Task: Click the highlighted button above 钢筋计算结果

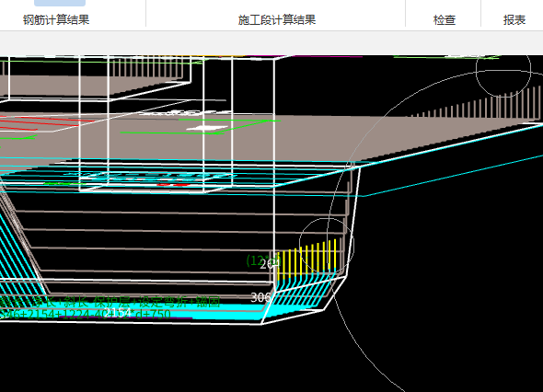Action: pyautogui.click(x=60, y=3)
